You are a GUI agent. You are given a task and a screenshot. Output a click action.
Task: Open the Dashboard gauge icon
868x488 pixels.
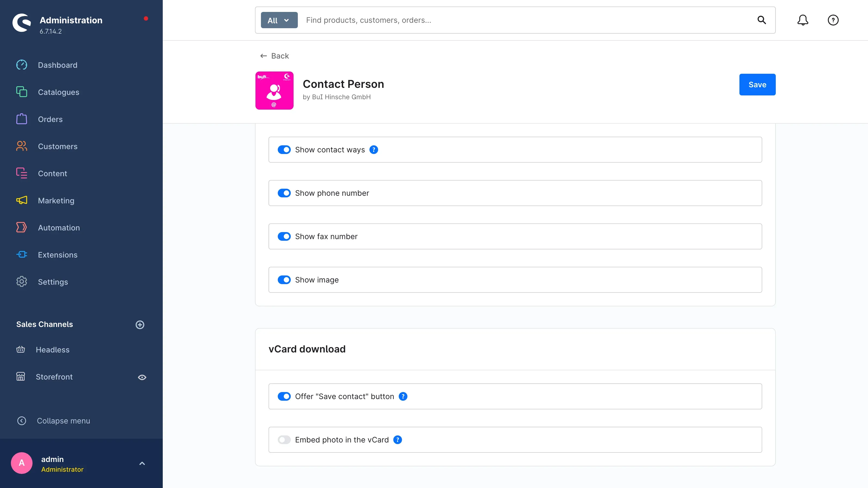22,65
